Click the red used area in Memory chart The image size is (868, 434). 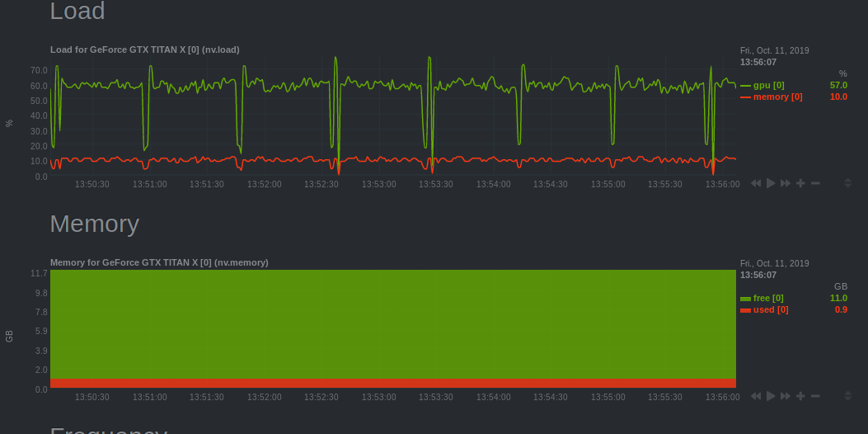click(392, 383)
